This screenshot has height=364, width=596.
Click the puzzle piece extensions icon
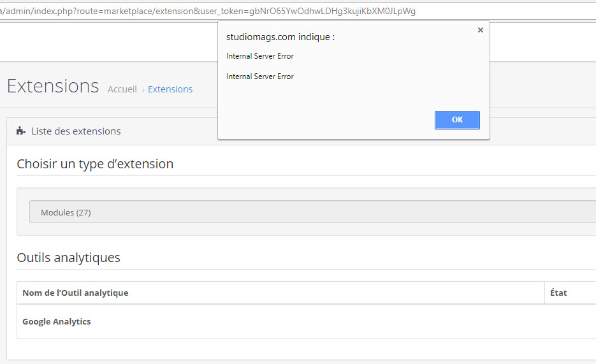click(21, 131)
